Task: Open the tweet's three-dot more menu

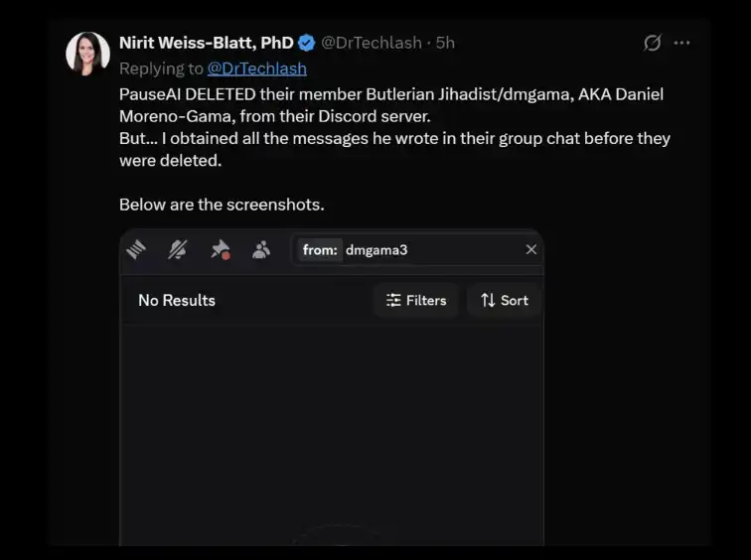Action: coord(682,43)
